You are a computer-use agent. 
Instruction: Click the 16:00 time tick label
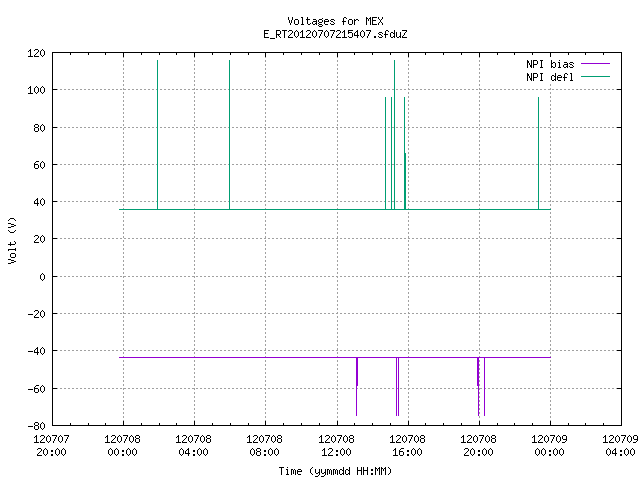point(407,452)
